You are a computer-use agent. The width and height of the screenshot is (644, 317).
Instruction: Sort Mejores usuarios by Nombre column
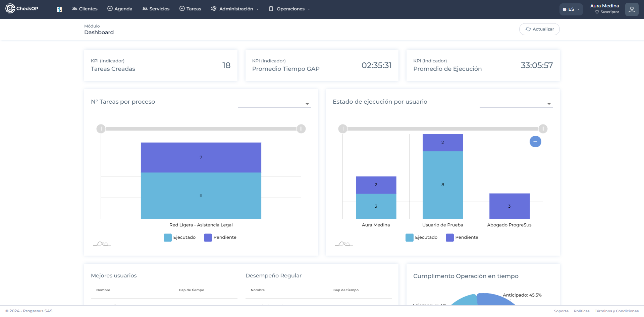pos(103,290)
